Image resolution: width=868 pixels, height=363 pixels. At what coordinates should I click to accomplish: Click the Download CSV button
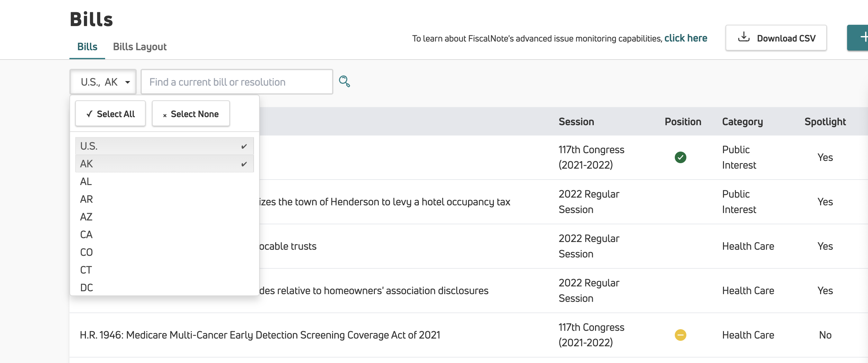click(x=776, y=38)
